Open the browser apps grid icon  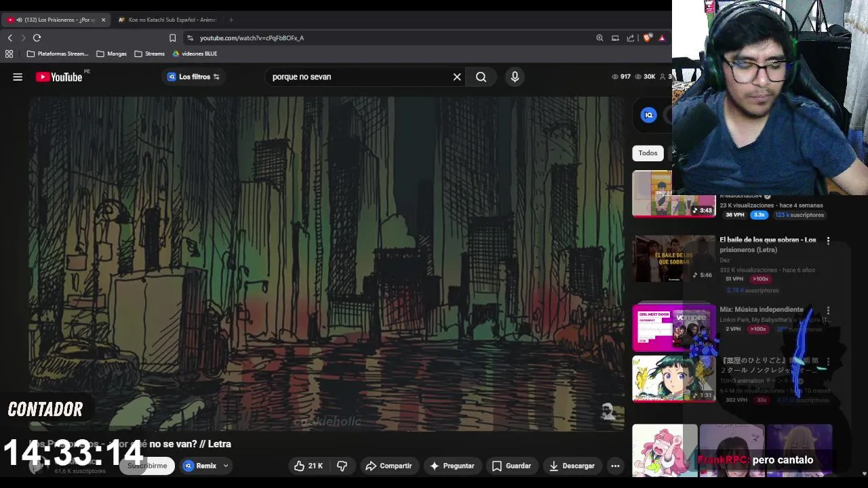(x=9, y=54)
